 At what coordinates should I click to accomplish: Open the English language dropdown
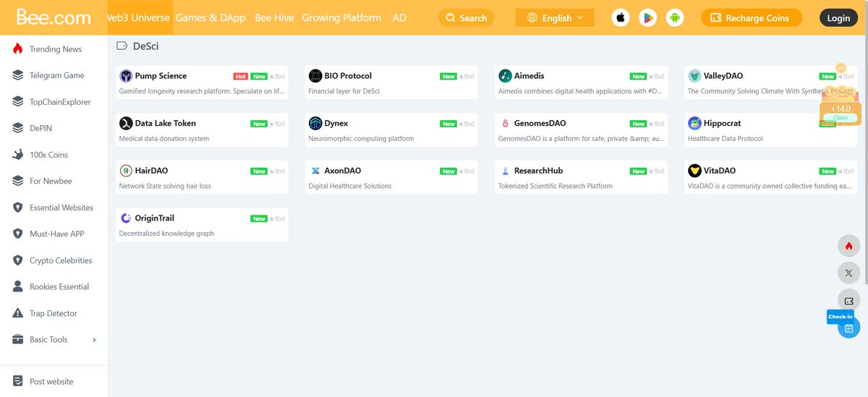[555, 17]
